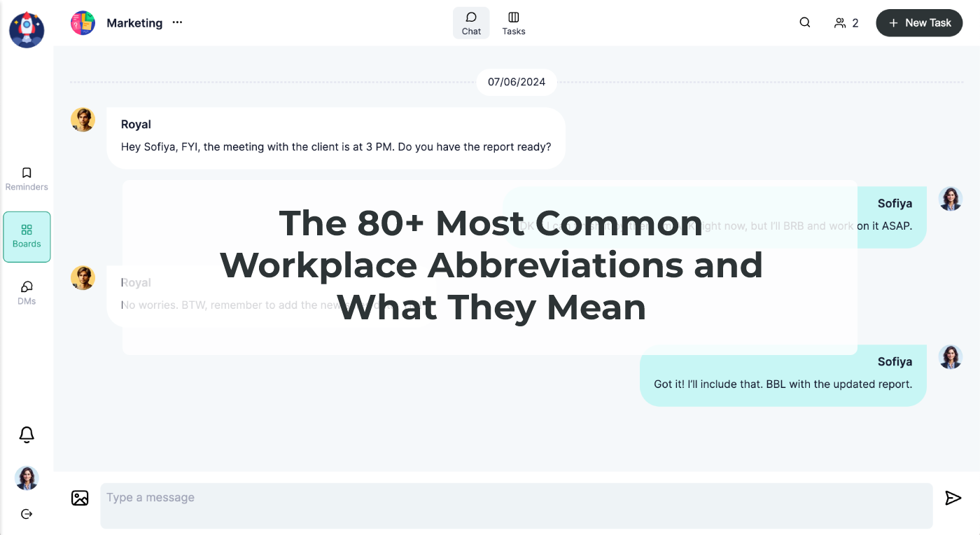Screen dimensions: 980x535
Task: Create a task with New Task button
Action: pyautogui.click(x=918, y=22)
